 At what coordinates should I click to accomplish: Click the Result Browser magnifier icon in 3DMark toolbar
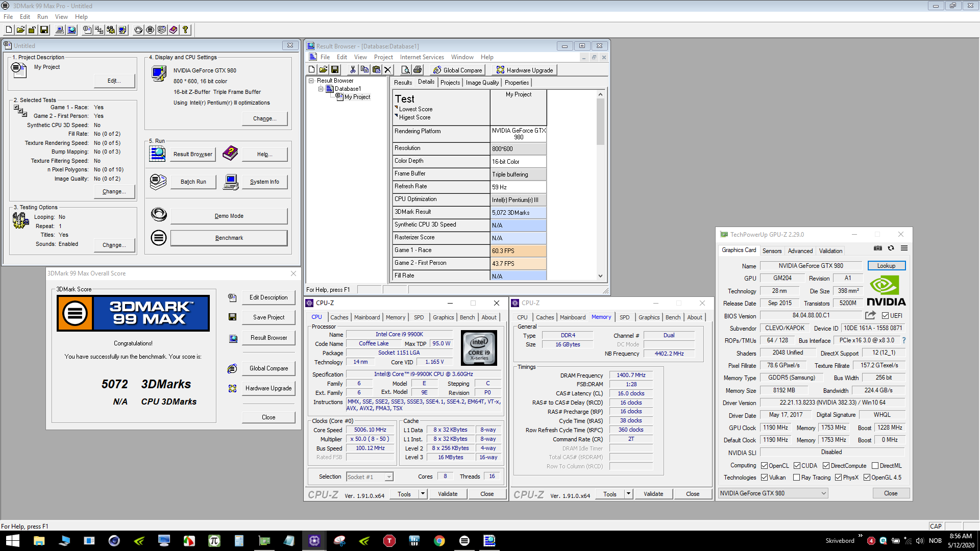coord(71,30)
